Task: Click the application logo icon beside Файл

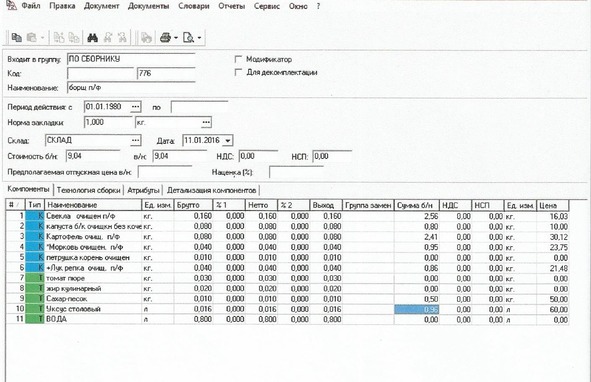Action: pos(11,5)
